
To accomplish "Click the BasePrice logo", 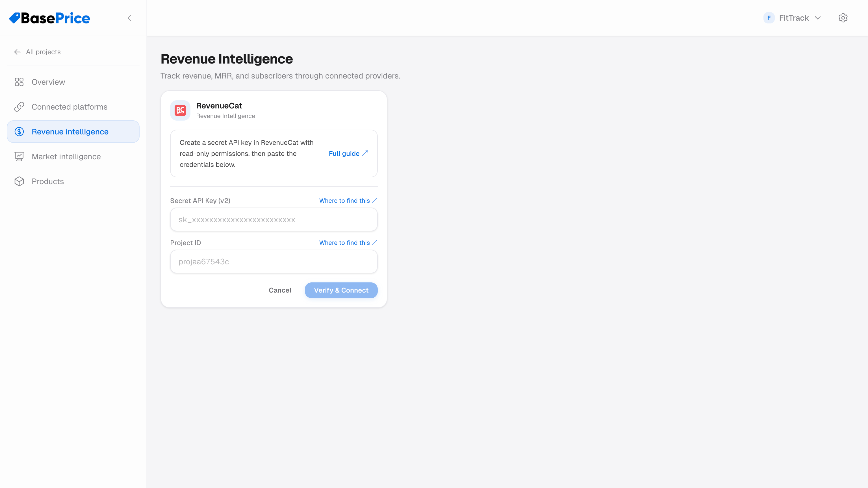I will point(49,18).
